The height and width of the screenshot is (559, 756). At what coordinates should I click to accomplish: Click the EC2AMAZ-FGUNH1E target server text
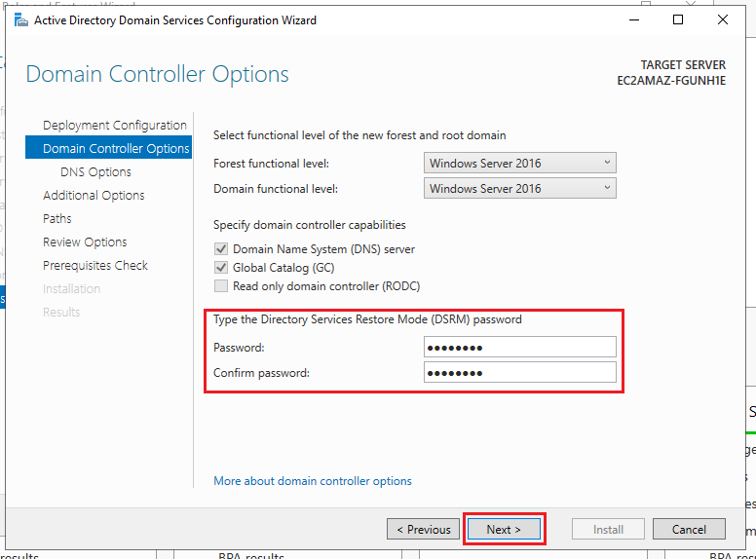pos(671,81)
